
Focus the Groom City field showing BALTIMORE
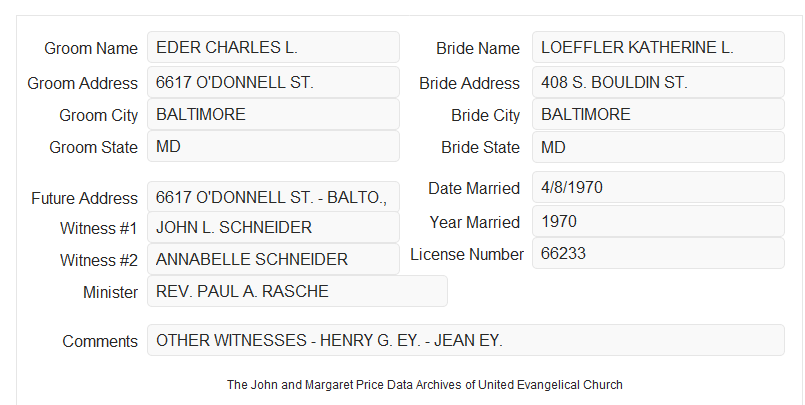(273, 114)
